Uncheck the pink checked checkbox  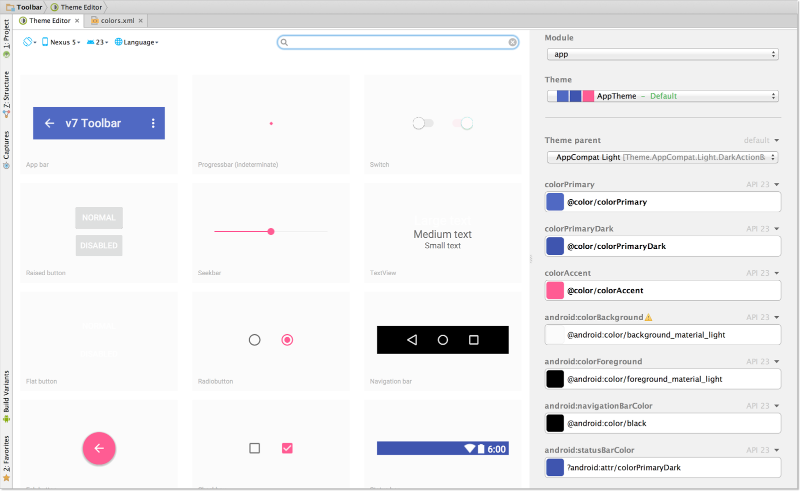pyautogui.click(x=287, y=448)
